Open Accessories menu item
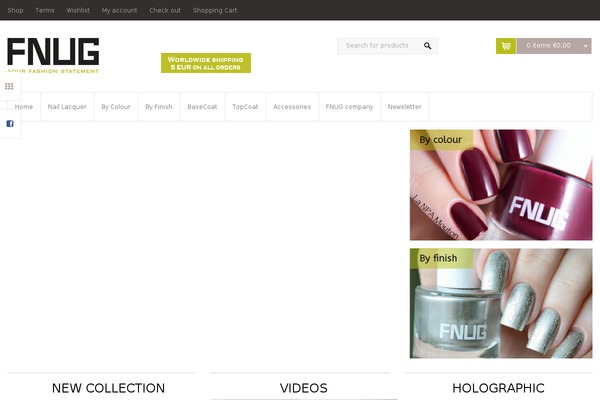This screenshot has width=600, height=400. (x=292, y=107)
